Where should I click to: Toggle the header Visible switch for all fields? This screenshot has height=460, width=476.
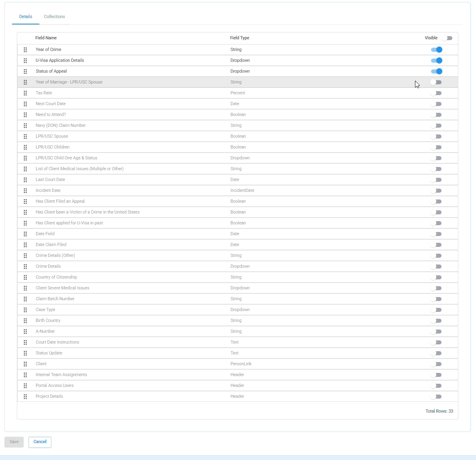[447, 38]
